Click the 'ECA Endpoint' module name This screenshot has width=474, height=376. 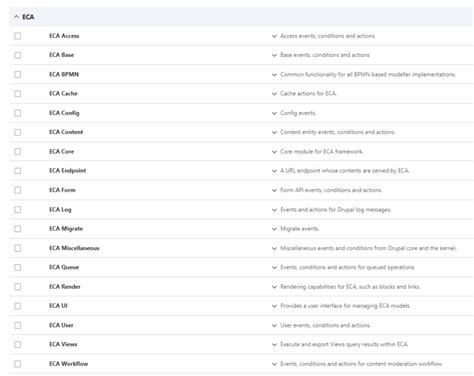click(67, 171)
